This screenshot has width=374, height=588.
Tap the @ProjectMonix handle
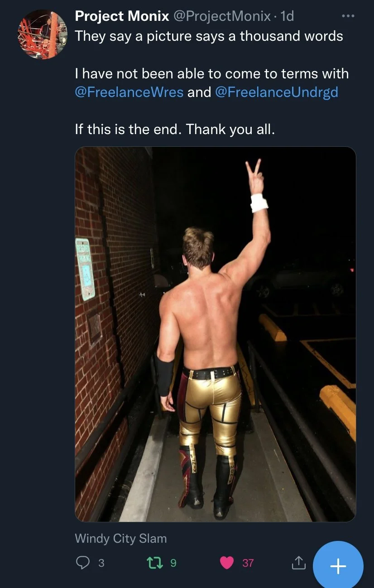click(222, 16)
